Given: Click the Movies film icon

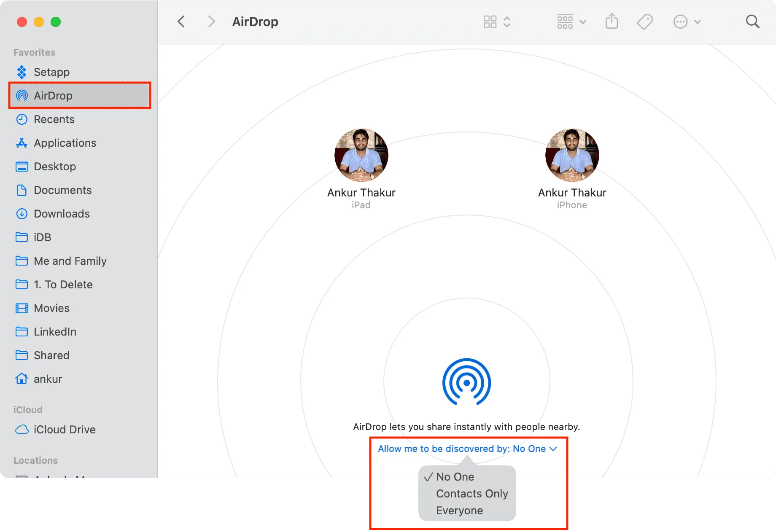Looking at the screenshot, I should coord(22,308).
